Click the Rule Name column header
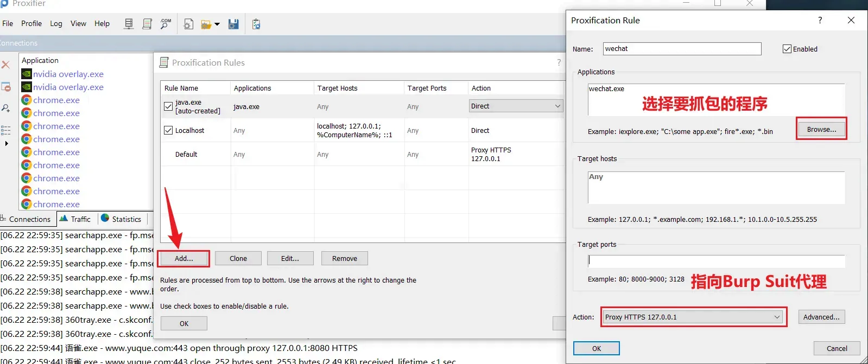This screenshot has width=868, height=364. coord(195,88)
